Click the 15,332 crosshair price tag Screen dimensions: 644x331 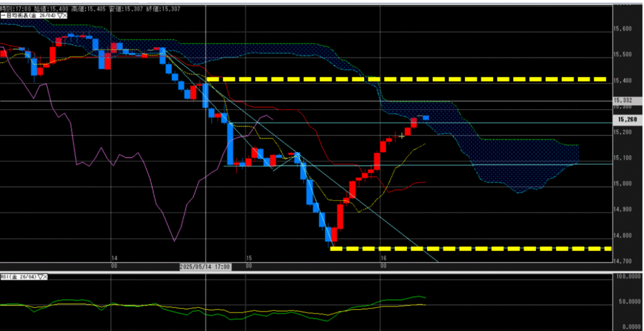click(628, 100)
